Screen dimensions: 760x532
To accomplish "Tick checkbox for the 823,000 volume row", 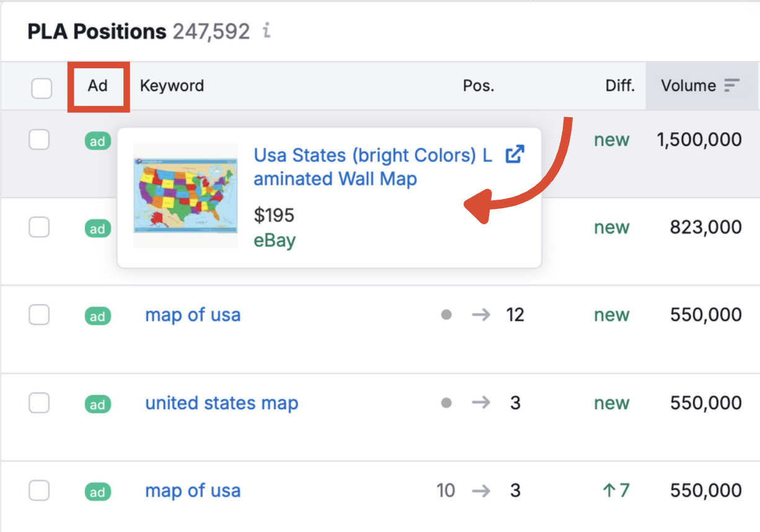I will [x=40, y=228].
